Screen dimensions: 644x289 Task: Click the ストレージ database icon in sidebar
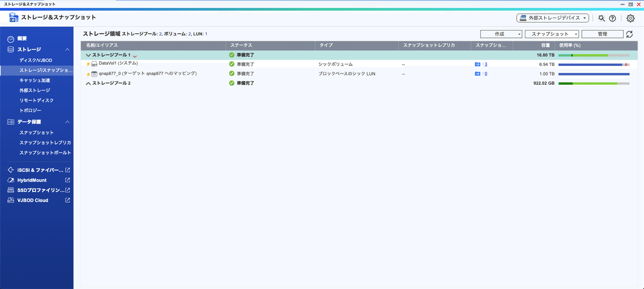click(11, 49)
